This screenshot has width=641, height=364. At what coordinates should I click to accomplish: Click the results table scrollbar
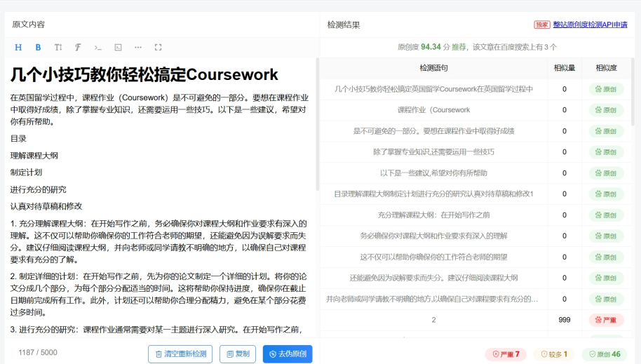pyautogui.click(x=633, y=92)
